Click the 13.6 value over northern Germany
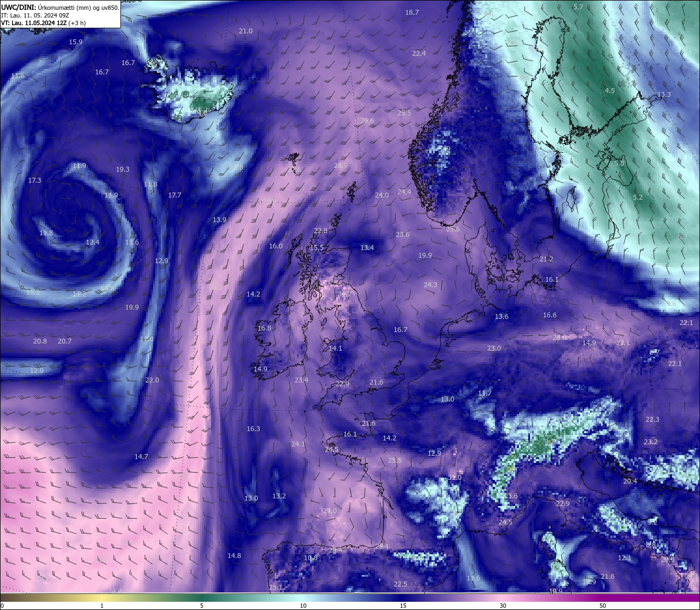 (x=501, y=317)
